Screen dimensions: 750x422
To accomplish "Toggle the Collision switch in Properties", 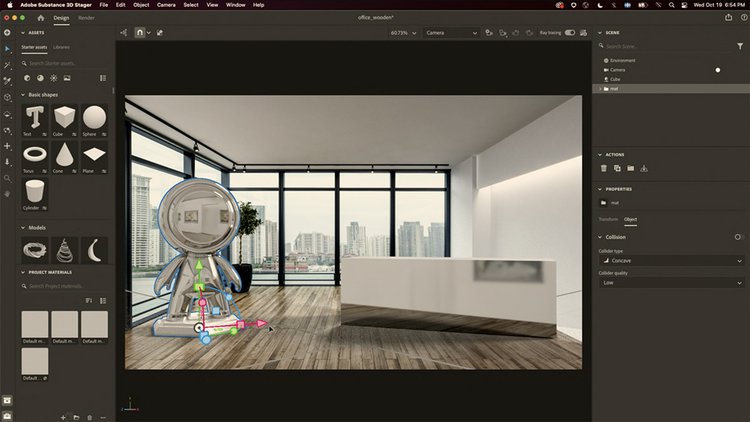I will tap(739, 237).
